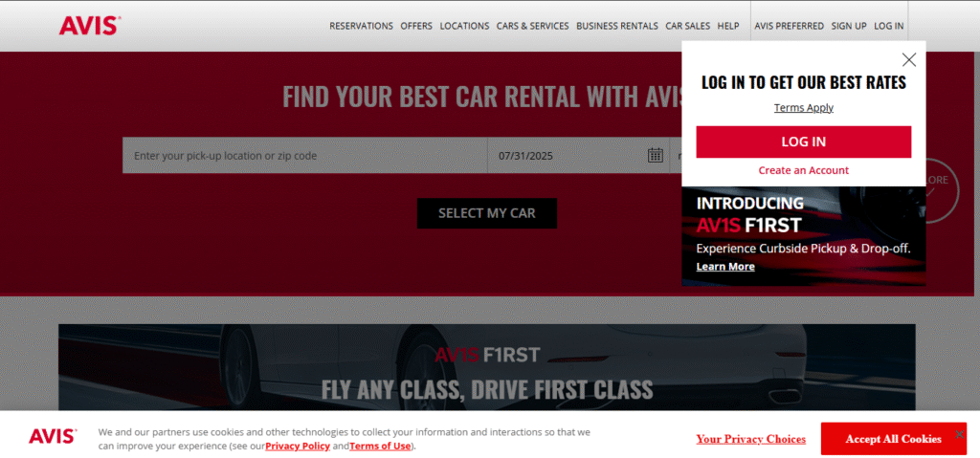This screenshot has width=980, height=458.
Task: Click the pick-up date field 07/31/2025
Action: tap(578, 156)
